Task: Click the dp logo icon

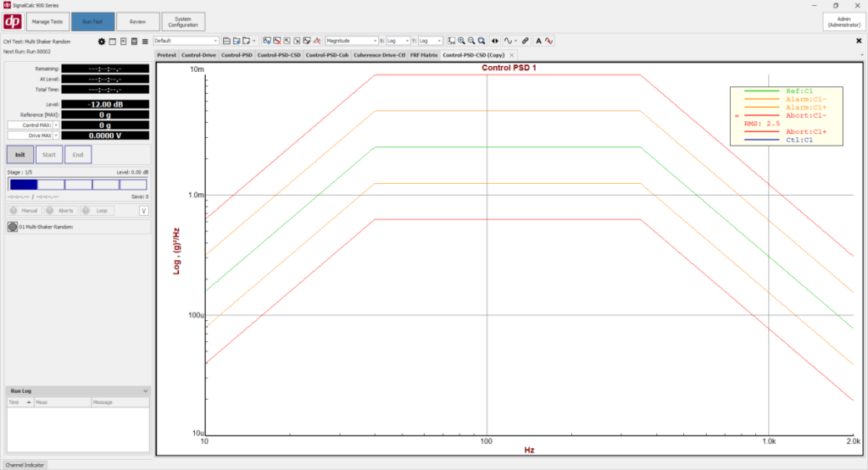Action: (x=12, y=21)
